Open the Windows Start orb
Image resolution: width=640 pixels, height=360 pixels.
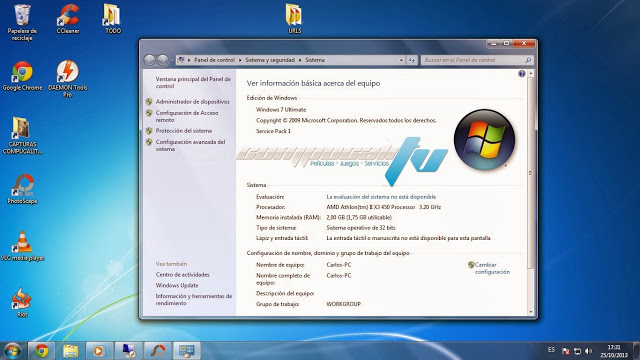coord(12,351)
